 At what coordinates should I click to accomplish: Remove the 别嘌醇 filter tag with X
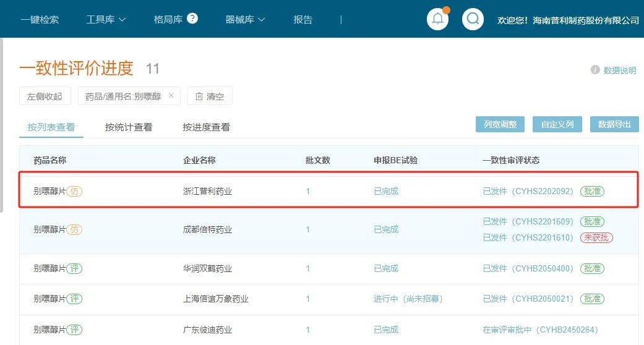tap(171, 96)
